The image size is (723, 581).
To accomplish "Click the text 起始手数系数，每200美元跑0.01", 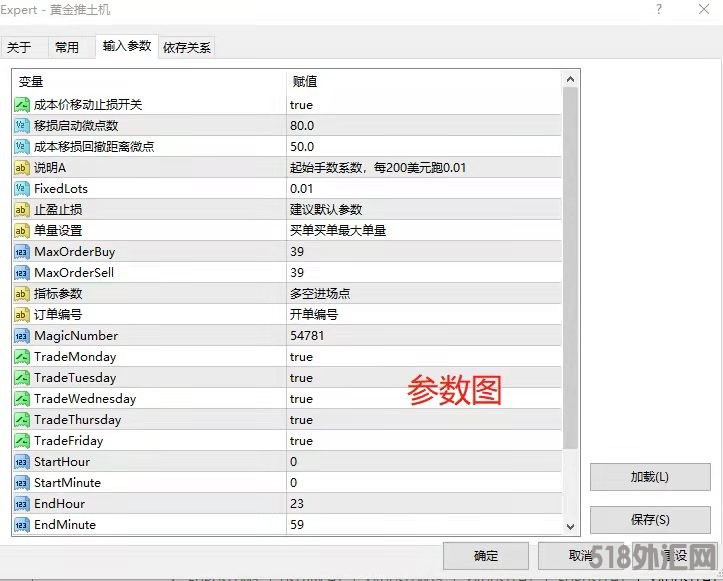I will click(x=378, y=167).
